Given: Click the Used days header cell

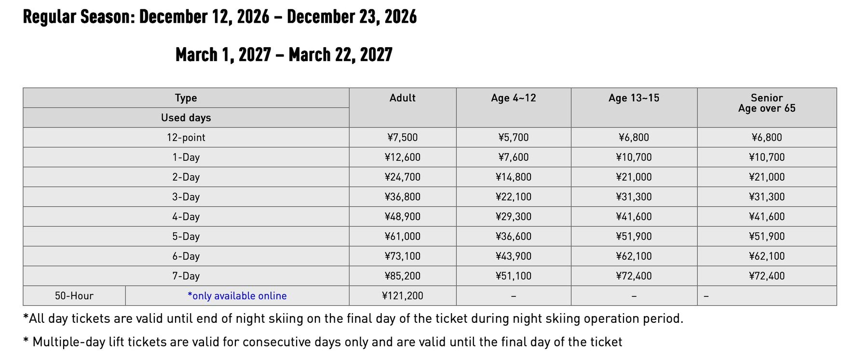Looking at the screenshot, I should coord(186,118).
